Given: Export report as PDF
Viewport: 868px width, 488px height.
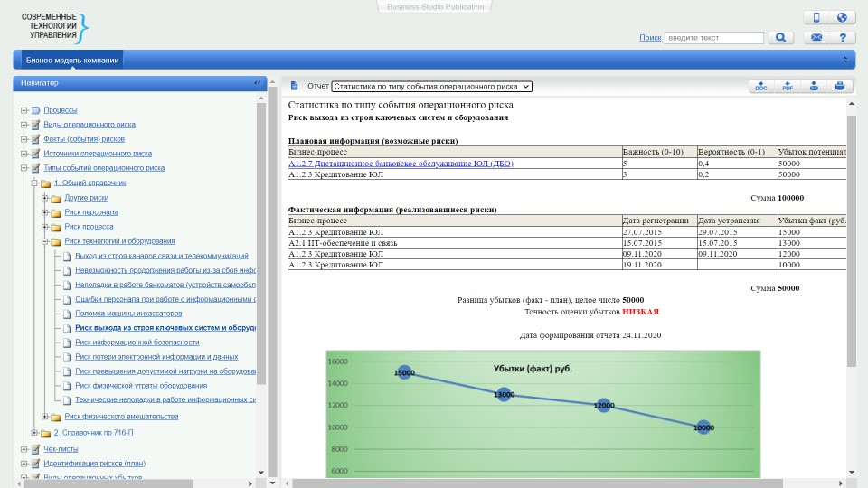Looking at the screenshot, I should click(x=788, y=87).
